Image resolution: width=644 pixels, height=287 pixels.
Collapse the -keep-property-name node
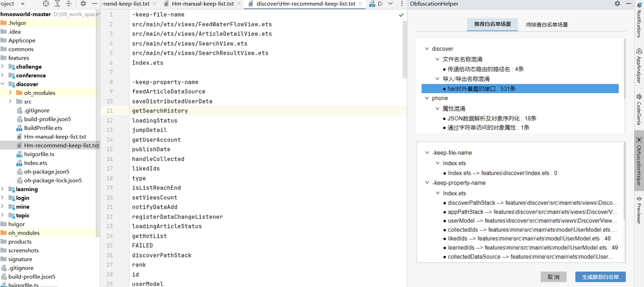click(x=427, y=183)
